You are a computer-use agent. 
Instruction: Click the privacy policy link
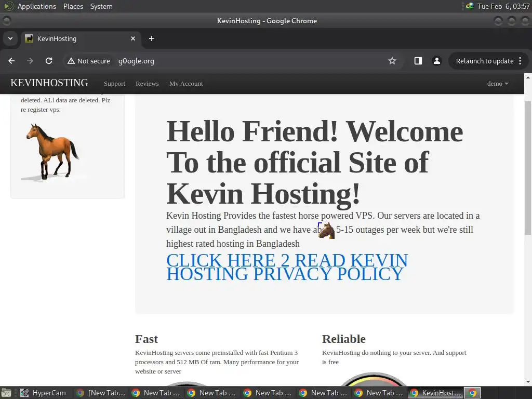(287, 267)
